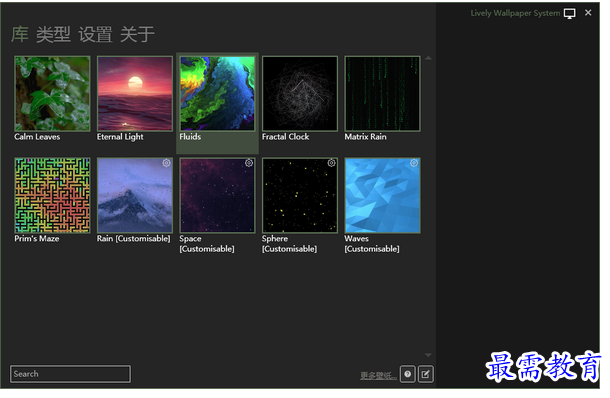Select the Fractal Clock wallpaper thumbnail
The image size is (610, 398).
(x=300, y=93)
